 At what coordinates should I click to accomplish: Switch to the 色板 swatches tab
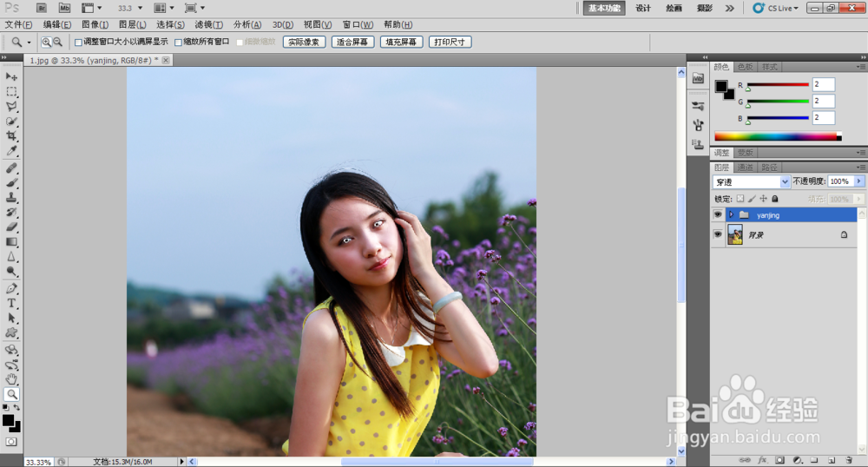coord(746,67)
